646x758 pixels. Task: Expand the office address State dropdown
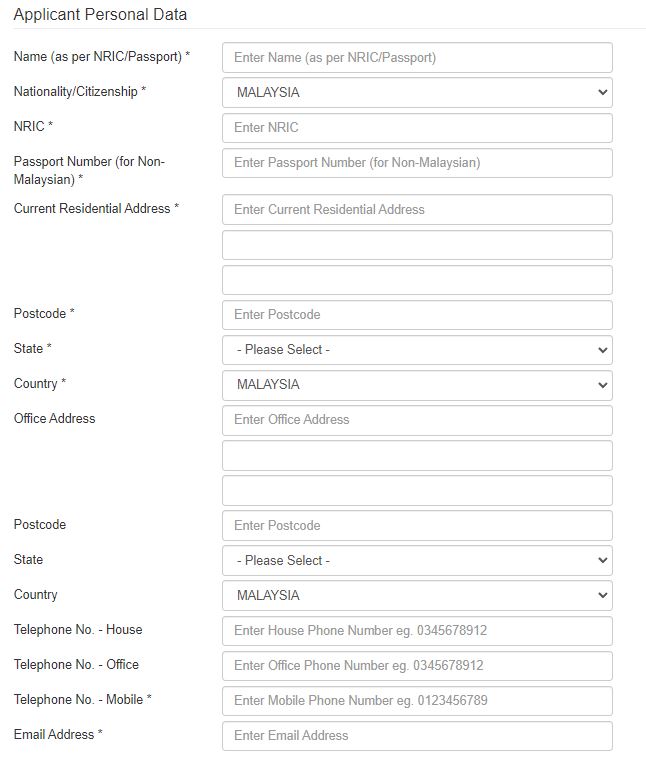416,560
